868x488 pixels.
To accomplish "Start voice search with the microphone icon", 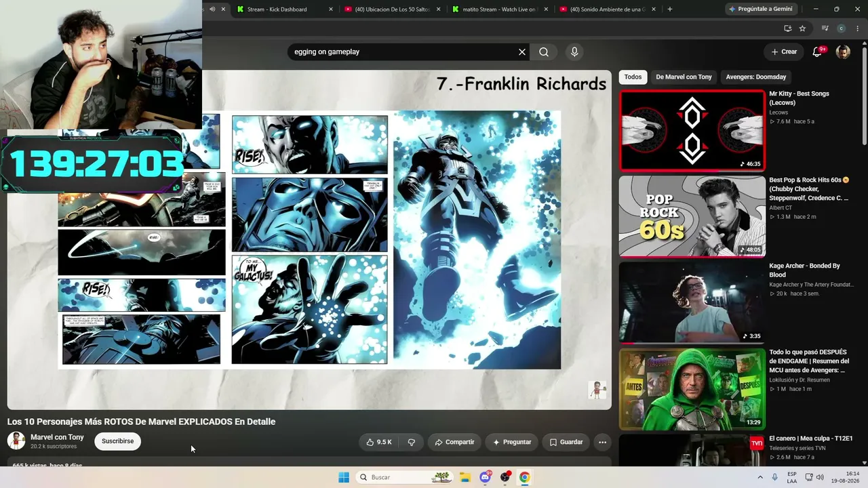I will [x=574, y=52].
